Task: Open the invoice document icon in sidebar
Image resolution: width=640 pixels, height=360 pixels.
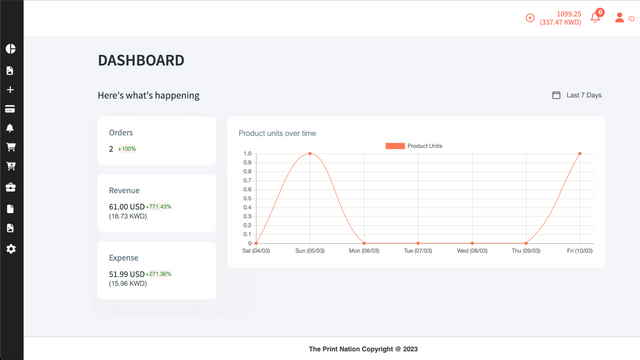Action: (x=10, y=71)
